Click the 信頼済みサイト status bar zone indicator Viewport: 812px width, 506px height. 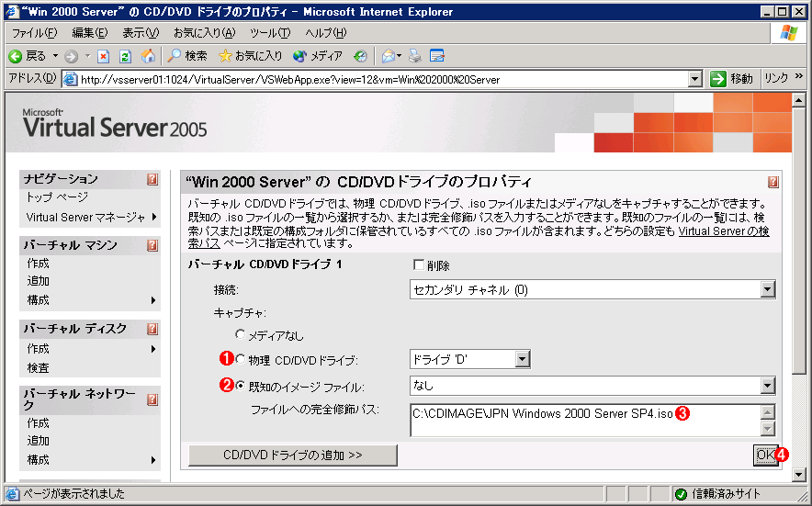717,493
